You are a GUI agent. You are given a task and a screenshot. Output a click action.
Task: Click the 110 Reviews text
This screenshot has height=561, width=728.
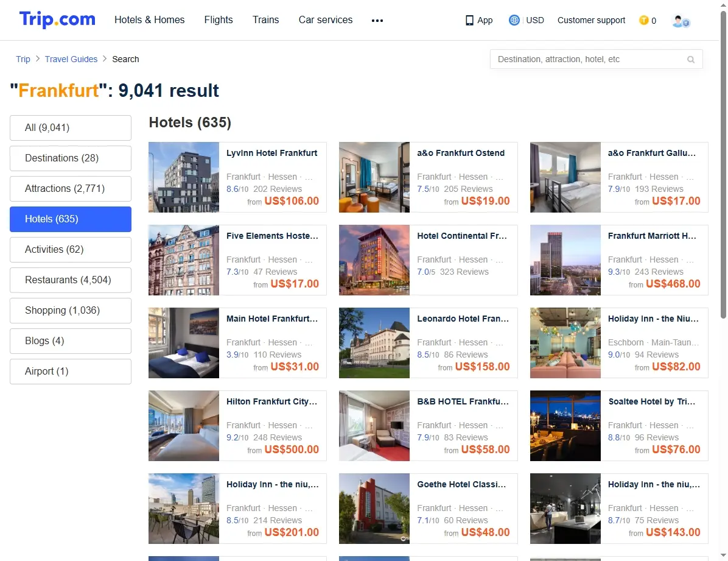(277, 354)
